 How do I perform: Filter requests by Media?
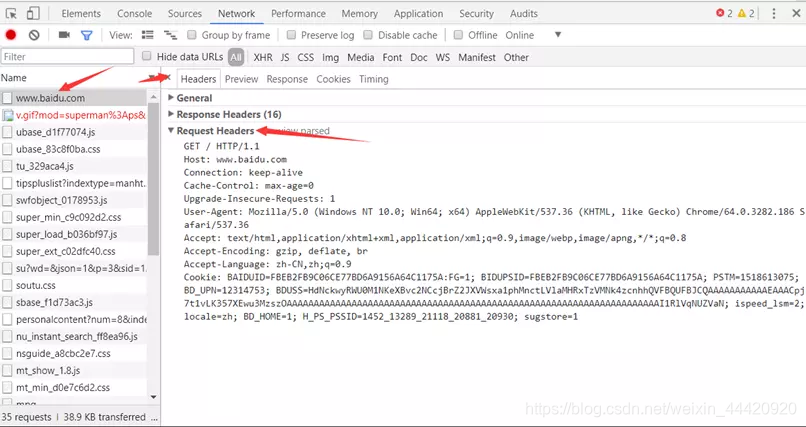point(360,57)
